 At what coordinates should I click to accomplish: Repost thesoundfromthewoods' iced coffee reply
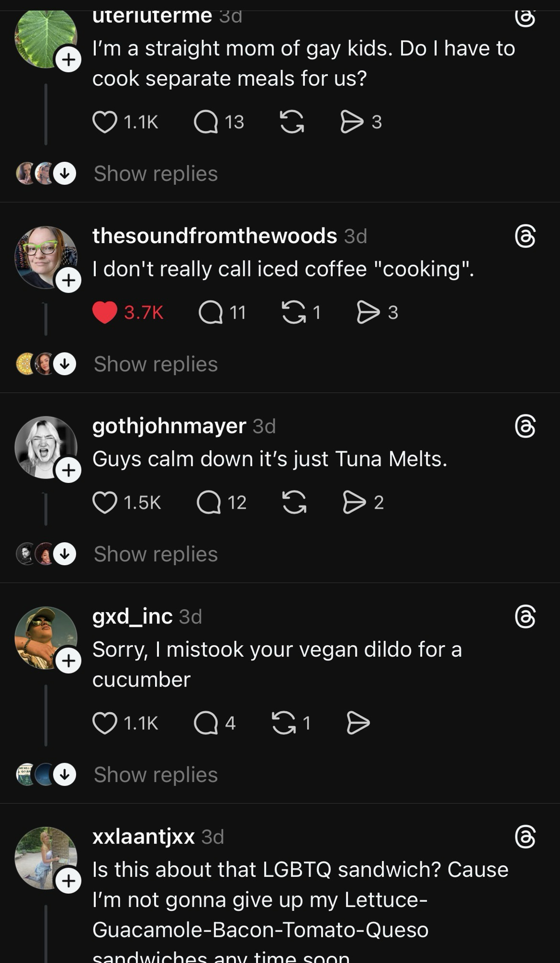point(294,312)
